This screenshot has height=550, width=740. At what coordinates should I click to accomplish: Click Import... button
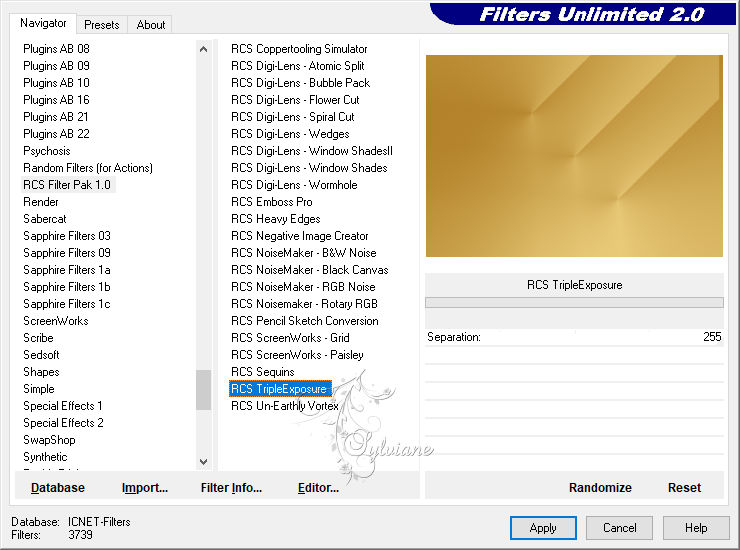(x=144, y=487)
